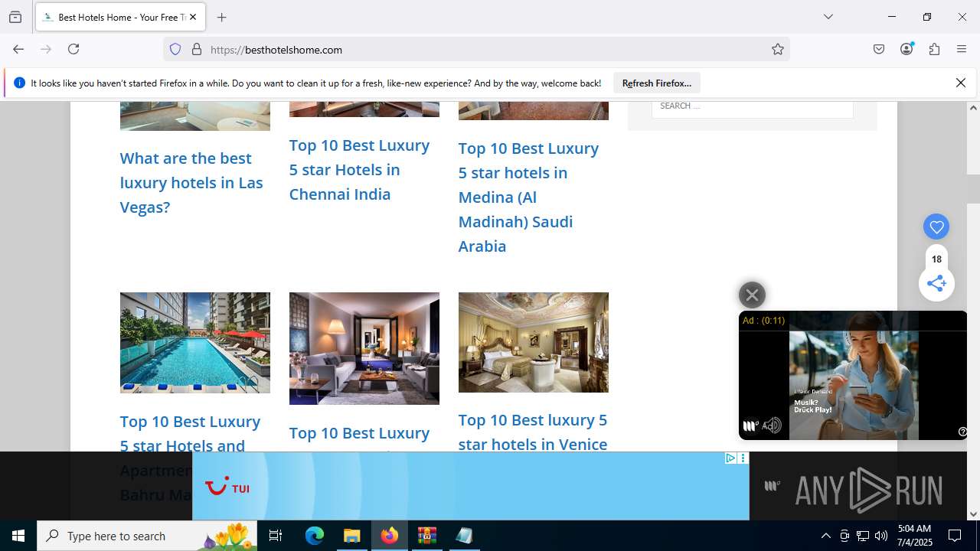
Task: Switch to Firefox taskbar icon
Action: 390,536
